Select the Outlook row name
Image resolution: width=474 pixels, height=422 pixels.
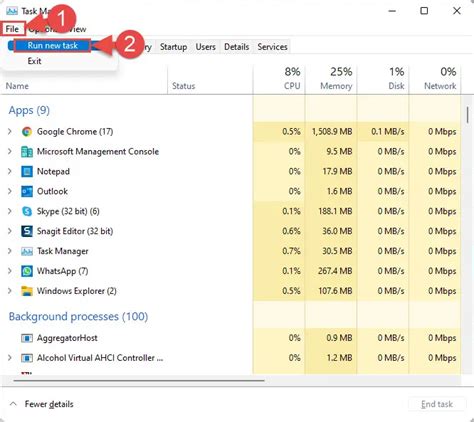[52, 191]
